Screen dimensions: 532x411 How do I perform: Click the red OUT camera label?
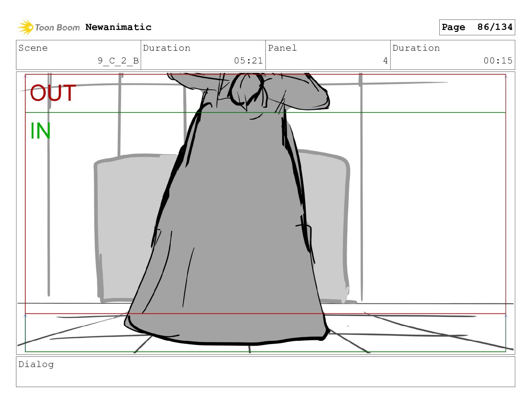pos(53,93)
